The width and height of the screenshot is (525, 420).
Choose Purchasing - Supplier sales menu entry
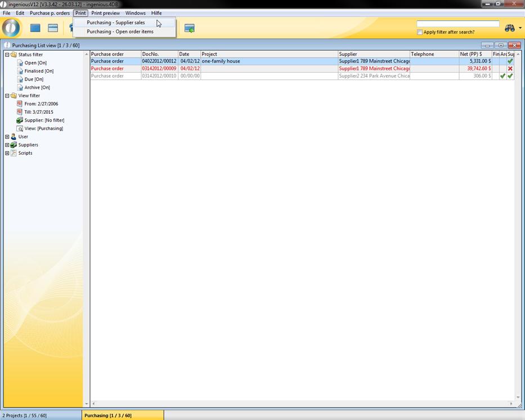pos(115,23)
